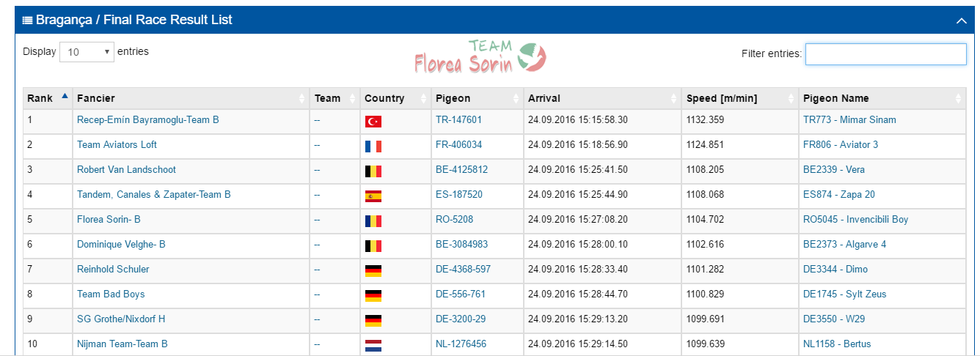980x356 pixels.
Task: Sort by Pigeon Name column header
Action: 882,98
